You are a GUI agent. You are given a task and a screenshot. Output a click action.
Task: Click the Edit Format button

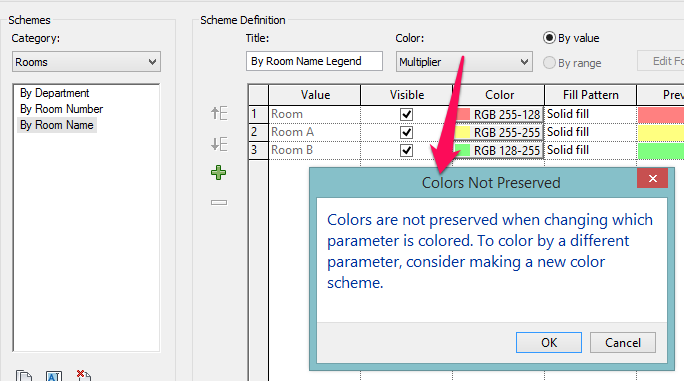(660, 61)
